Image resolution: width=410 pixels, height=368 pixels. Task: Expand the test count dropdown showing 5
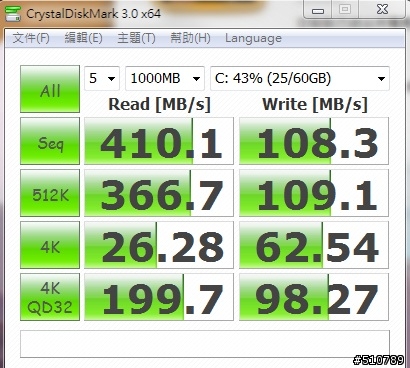102,78
